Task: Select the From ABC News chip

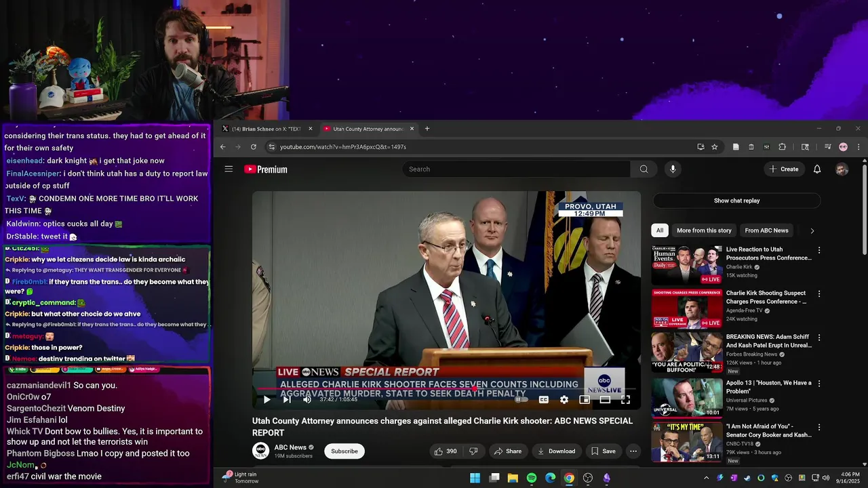Action: [766, 230]
